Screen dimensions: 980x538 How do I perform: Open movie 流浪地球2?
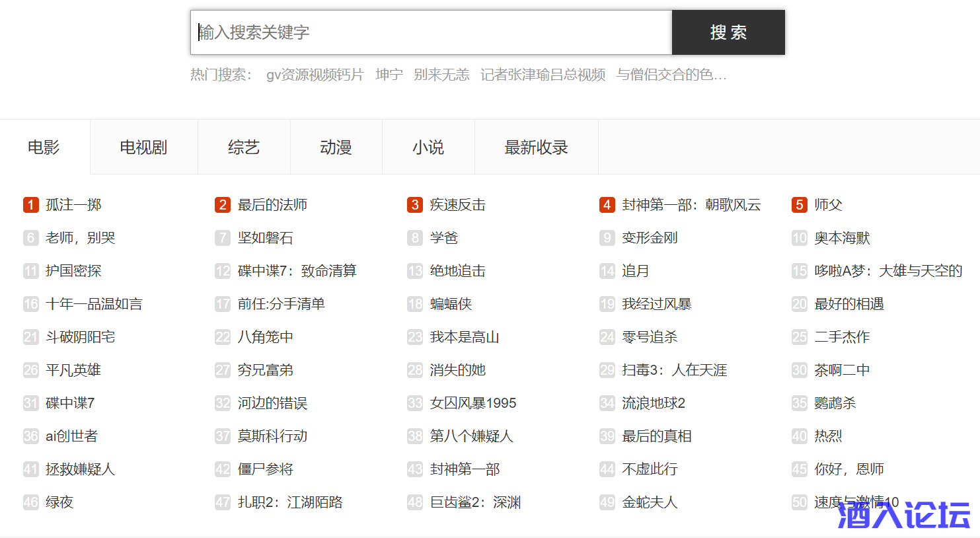(654, 403)
